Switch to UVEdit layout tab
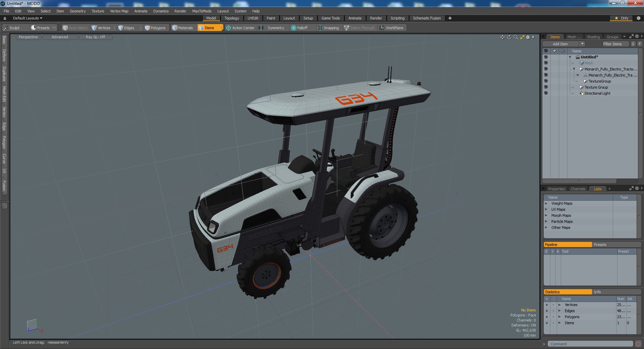The width and height of the screenshot is (644, 349). pos(253,18)
